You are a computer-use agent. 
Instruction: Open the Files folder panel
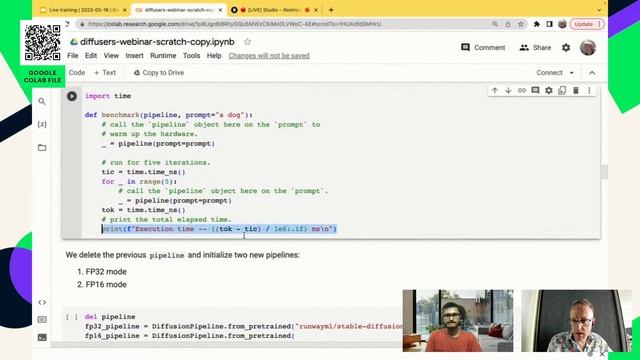(x=42, y=147)
